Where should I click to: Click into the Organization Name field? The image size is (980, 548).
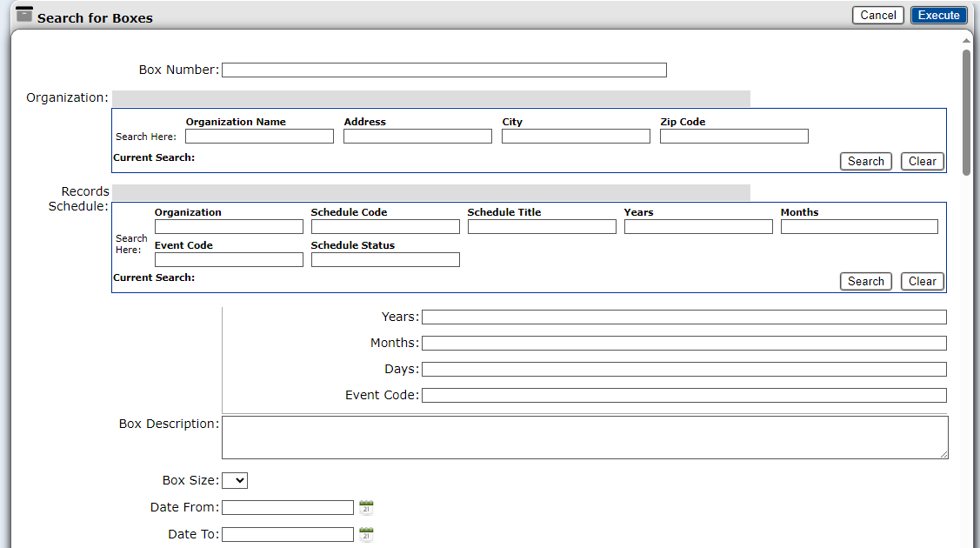click(259, 137)
